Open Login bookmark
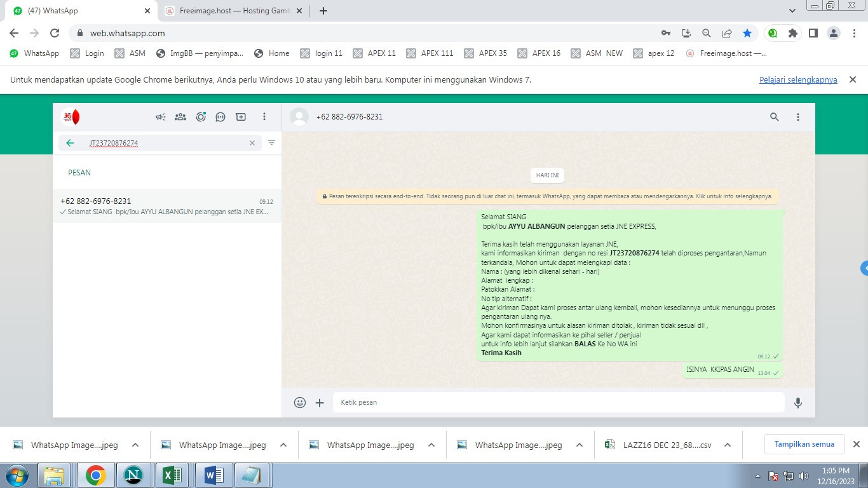 [x=87, y=53]
